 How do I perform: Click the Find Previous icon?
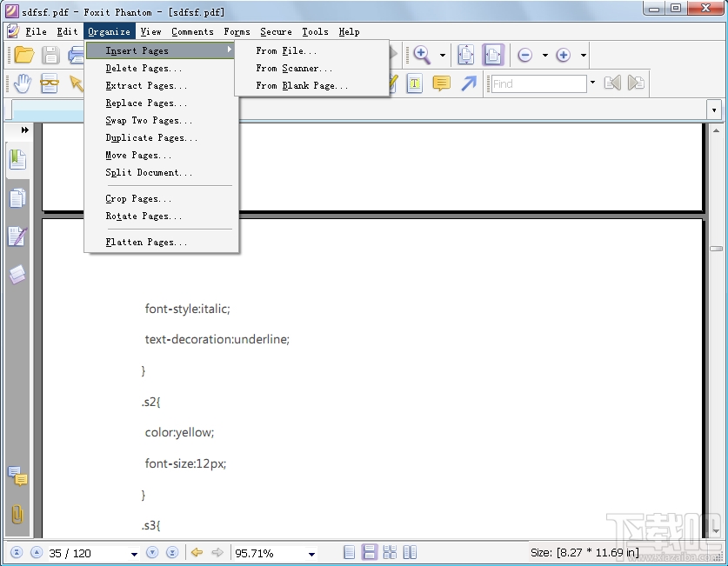coord(612,83)
